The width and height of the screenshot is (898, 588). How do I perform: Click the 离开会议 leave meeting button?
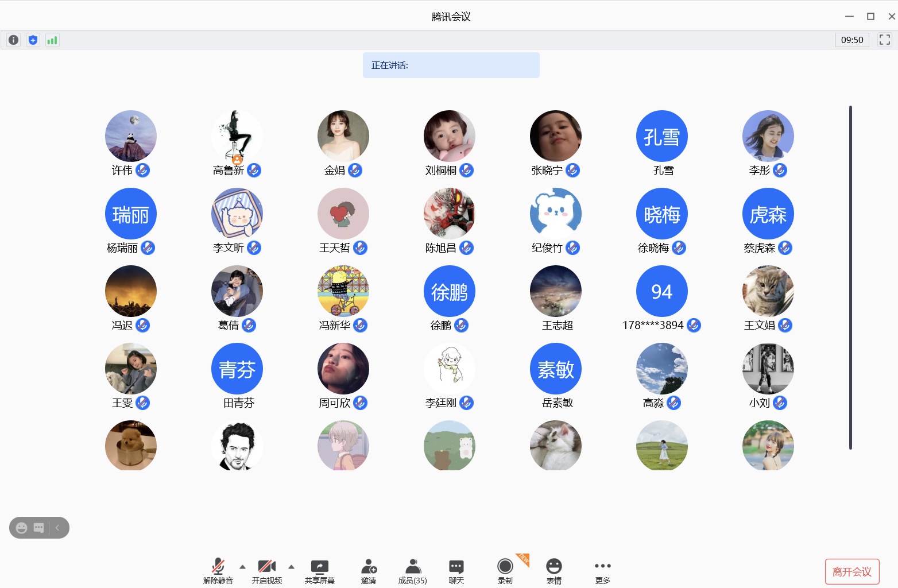(x=851, y=572)
